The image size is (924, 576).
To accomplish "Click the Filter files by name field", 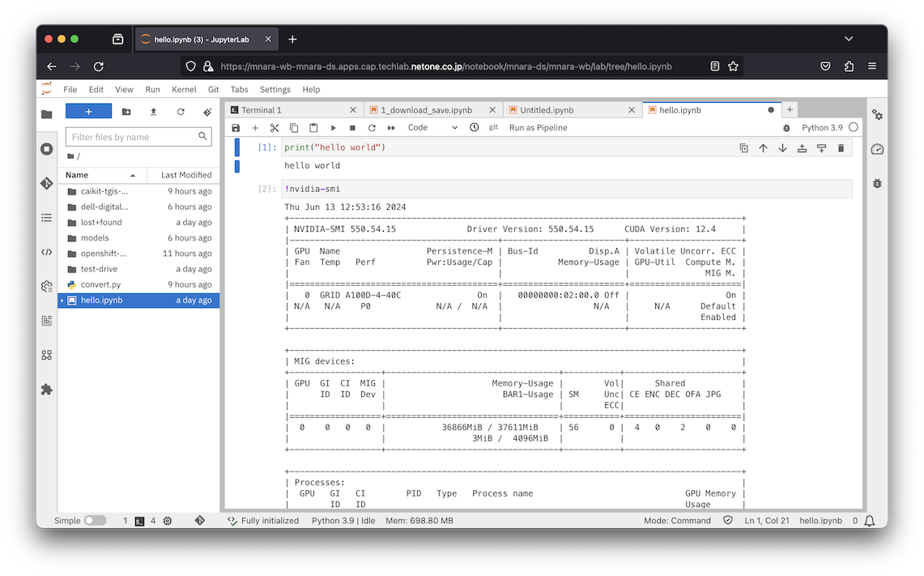I will pos(138,137).
